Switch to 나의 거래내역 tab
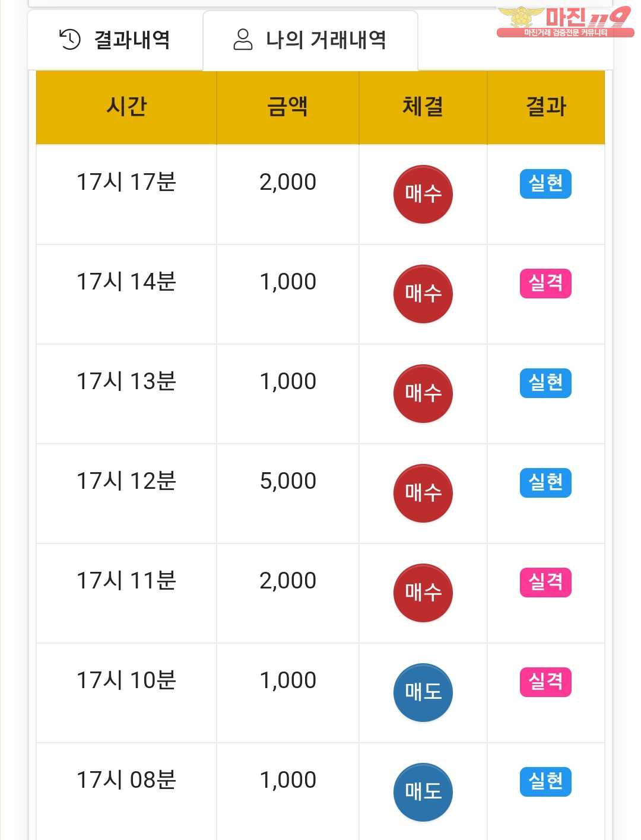The width and height of the screenshot is (641, 840). click(x=310, y=40)
